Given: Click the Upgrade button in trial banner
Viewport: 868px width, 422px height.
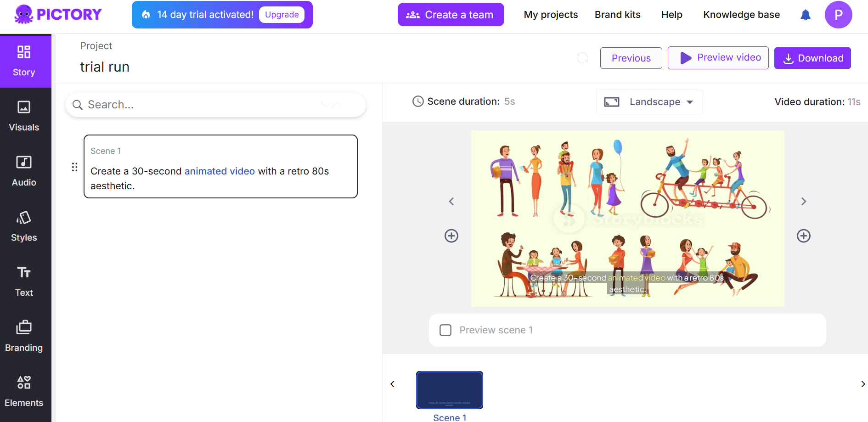Looking at the screenshot, I should point(282,14).
